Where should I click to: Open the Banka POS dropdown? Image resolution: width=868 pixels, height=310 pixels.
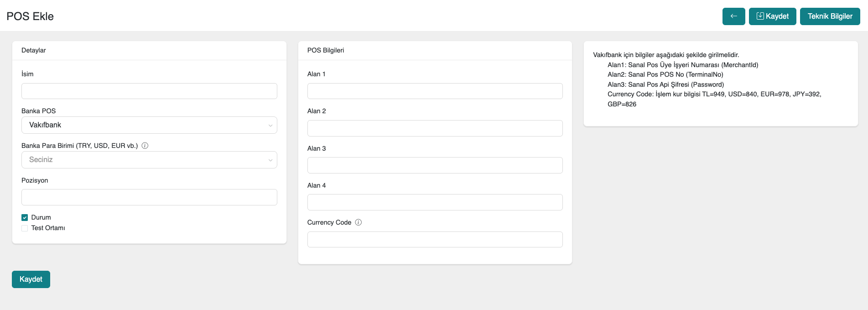[x=149, y=125]
